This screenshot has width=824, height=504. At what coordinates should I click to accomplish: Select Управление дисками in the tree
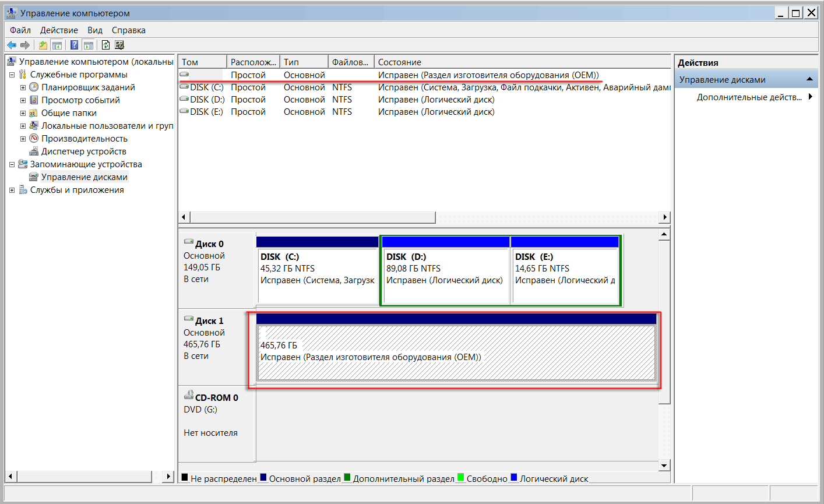pyautogui.click(x=84, y=177)
